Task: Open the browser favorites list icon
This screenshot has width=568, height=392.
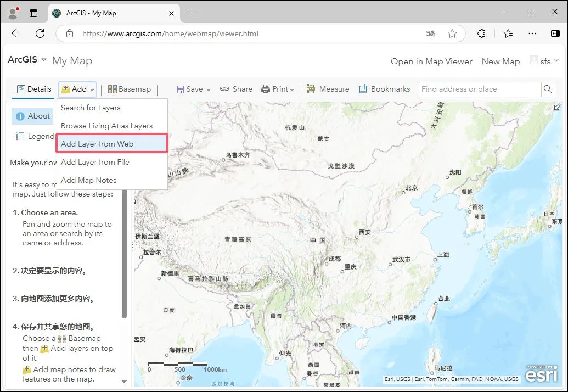Action: pos(508,33)
